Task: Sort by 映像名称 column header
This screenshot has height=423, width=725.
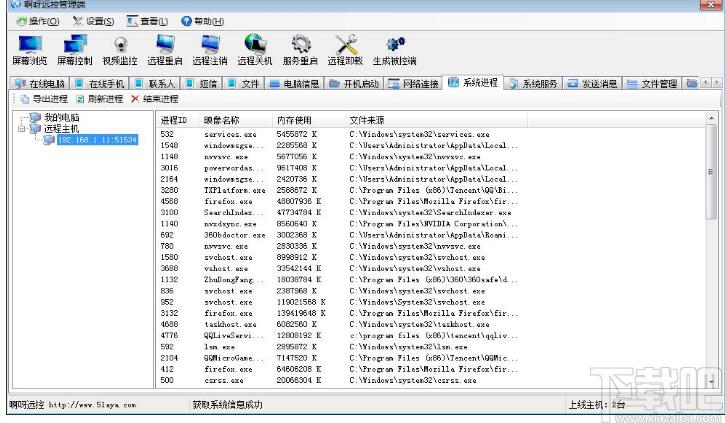Action: coord(236,120)
